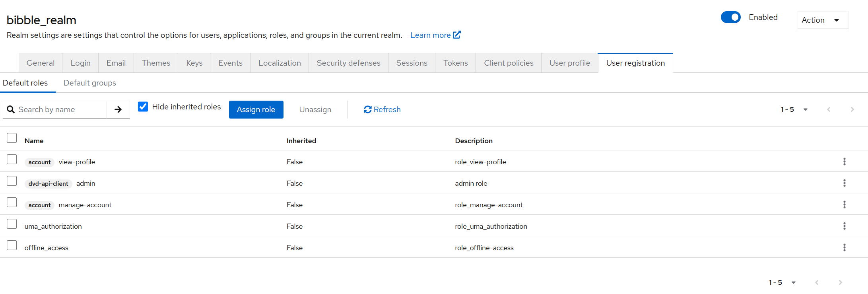Click the role_manage-account description

click(x=489, y=205)
